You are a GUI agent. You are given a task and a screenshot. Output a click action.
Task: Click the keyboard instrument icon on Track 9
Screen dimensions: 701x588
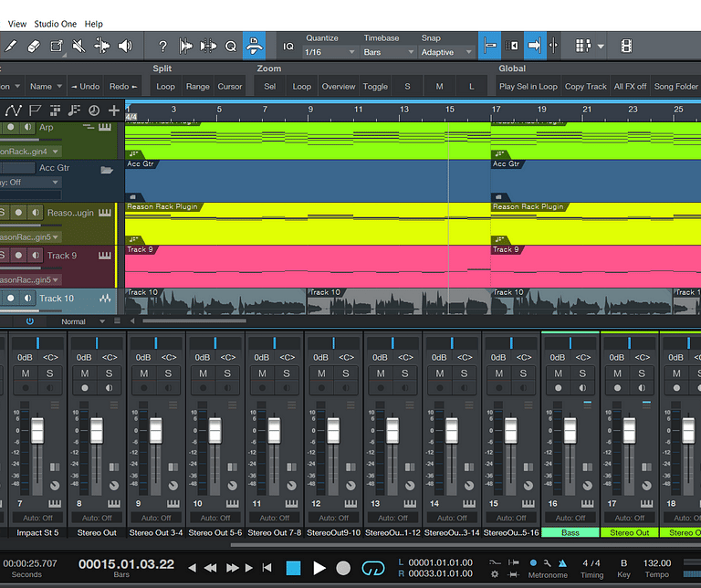coord(107,256)
